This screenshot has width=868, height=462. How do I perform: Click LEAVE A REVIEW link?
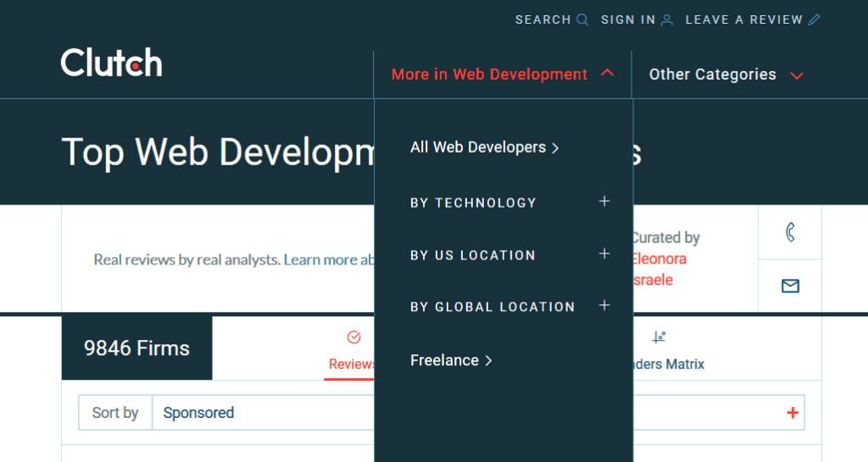tap(744, 19)
